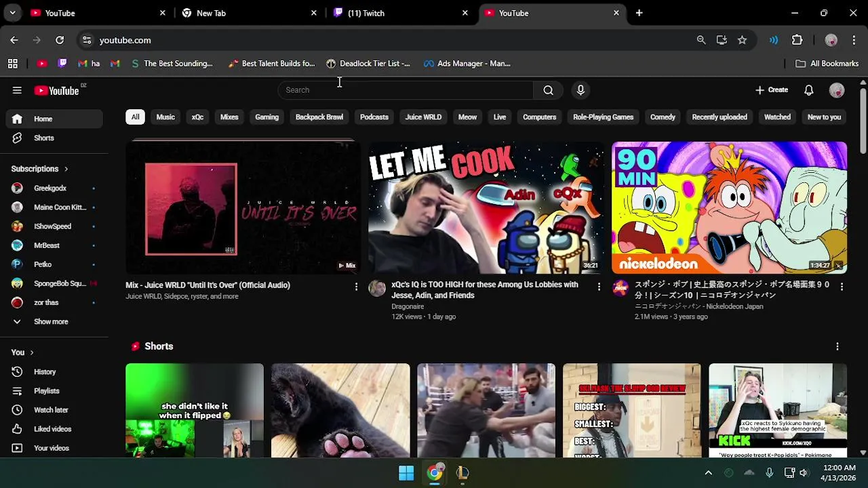Open Your videos in the sidebar
Image resolution: width=868 pixels, height=488 pixels.
54,447
